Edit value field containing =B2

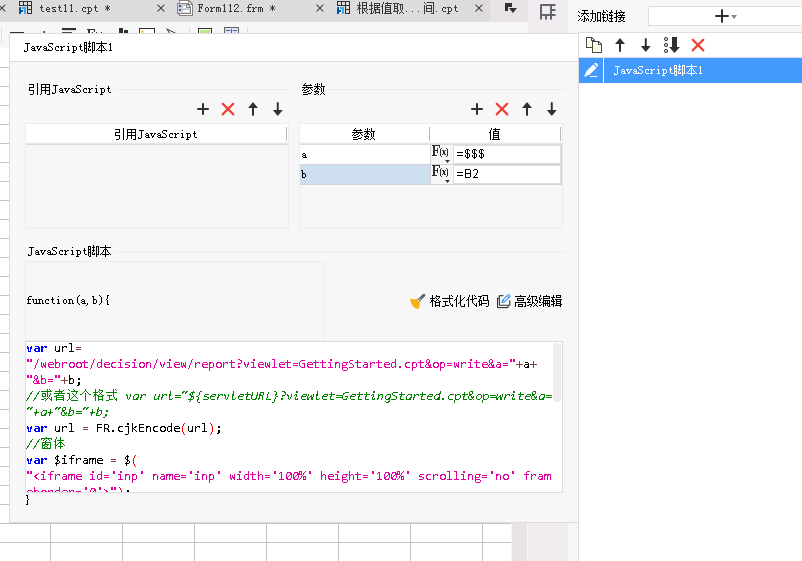click(507, 174)
